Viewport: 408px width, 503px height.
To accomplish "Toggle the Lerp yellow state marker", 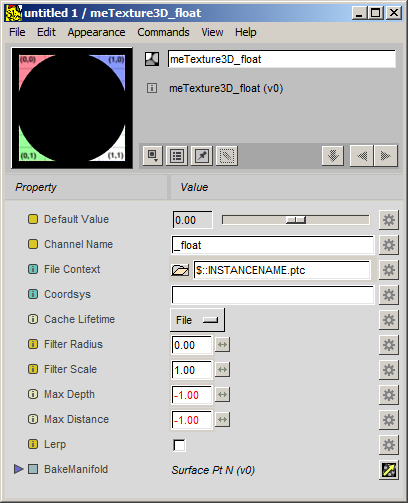I will [33, 444].
